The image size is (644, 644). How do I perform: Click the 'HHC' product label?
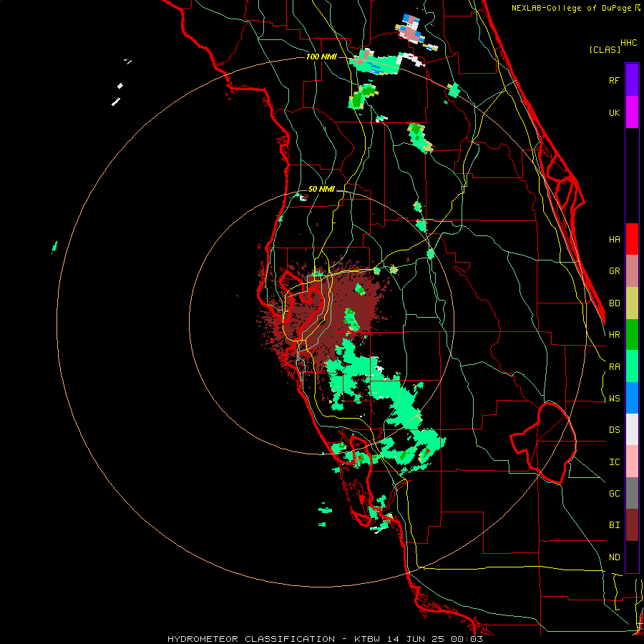[628, 43]
